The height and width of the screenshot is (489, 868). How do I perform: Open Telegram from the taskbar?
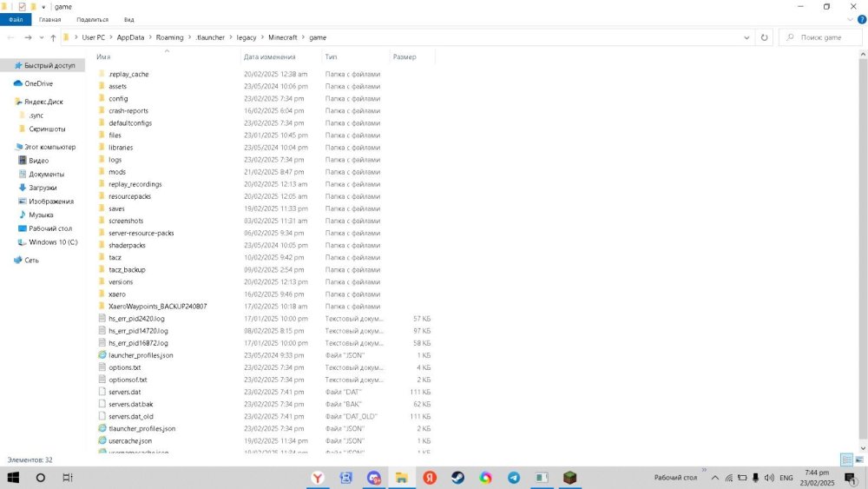coord(514,478)
